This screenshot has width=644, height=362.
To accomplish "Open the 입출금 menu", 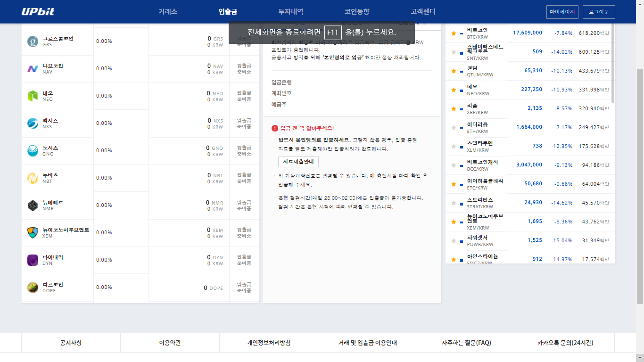I will point(228,12).
